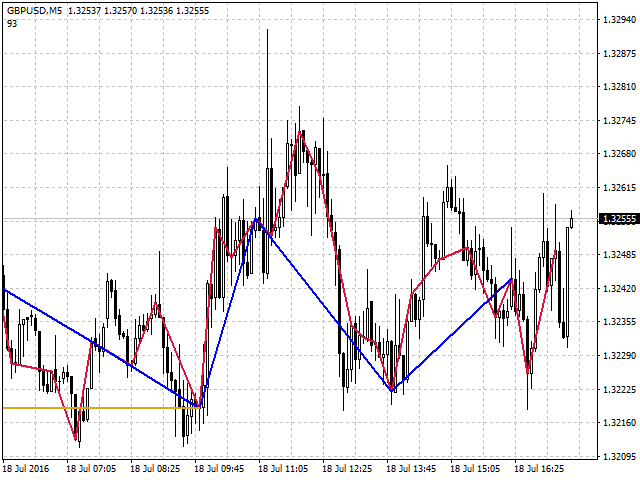The width and height of the screenshot is (640, 480).
Task: Click the indicator value 93 label
Action: click(x=12, y=24)
